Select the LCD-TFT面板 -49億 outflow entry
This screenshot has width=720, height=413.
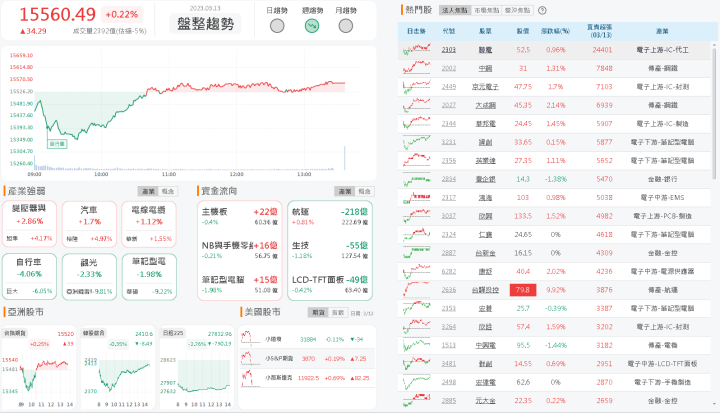pos(330,284)
